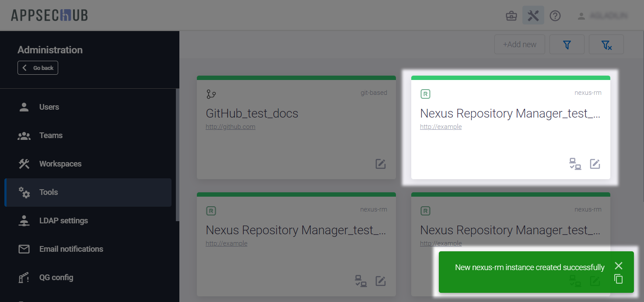The height and width of the screenshot is (302, 644).
Task: Edit the GitHub_test_docs tool card
Action: pos(381,164)
